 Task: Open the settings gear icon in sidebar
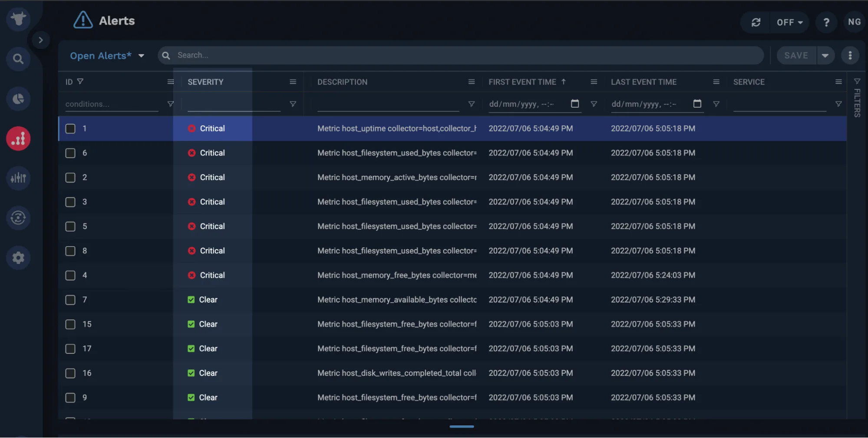(x=18, y=258)
